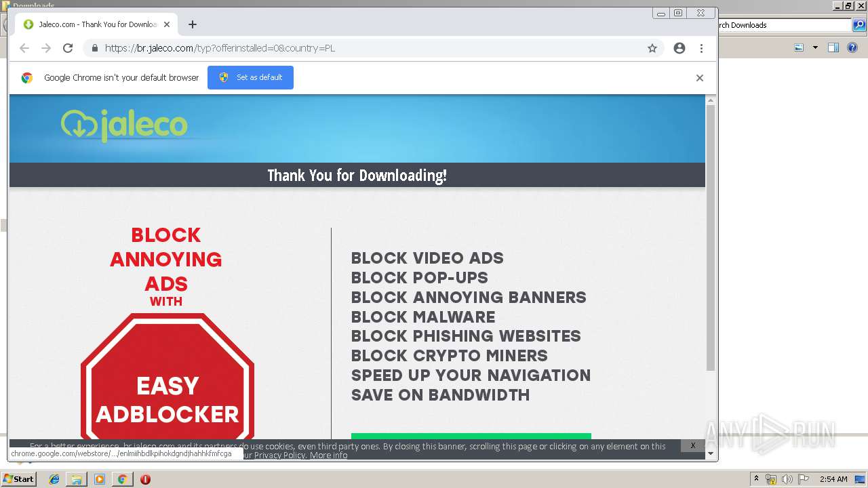Select the Jaleco.com Thank You tab
The height and width of the screenshot is (488, 868).
(96, 24)
